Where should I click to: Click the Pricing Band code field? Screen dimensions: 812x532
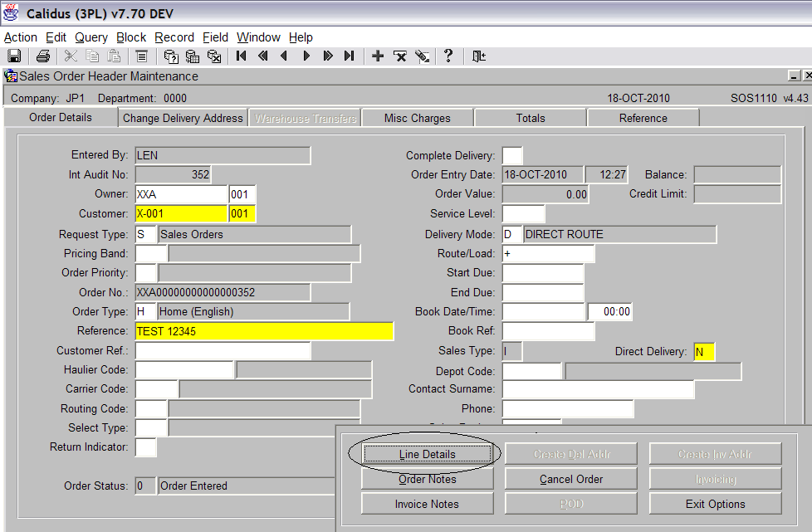[151, 254]
